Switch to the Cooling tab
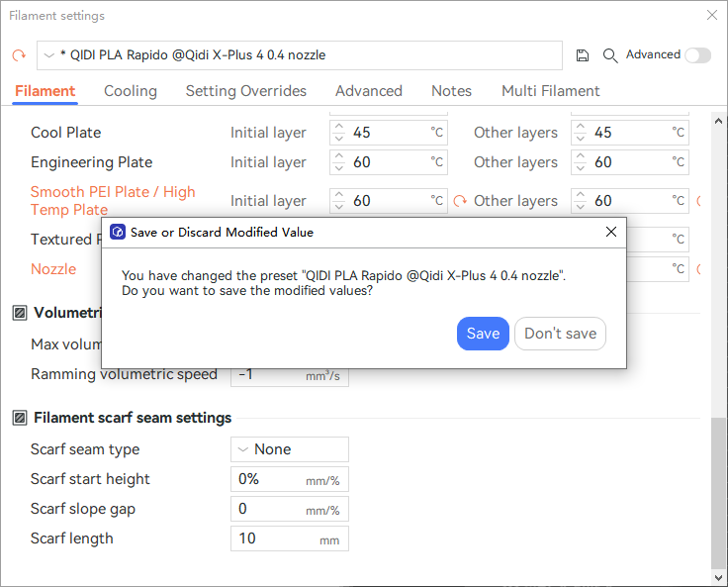This screenshot has width=728, height=587. pos(131,91)
